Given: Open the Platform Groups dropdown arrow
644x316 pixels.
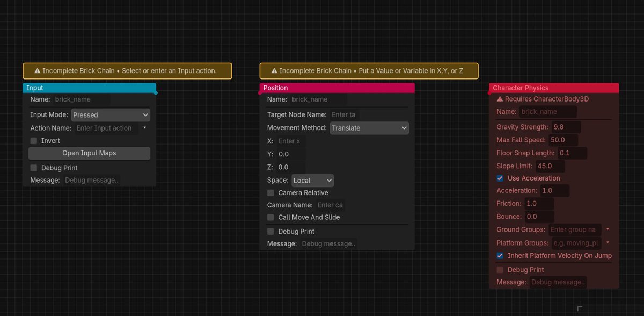Looking at the screenshot, I should click(x=608, y=243).
